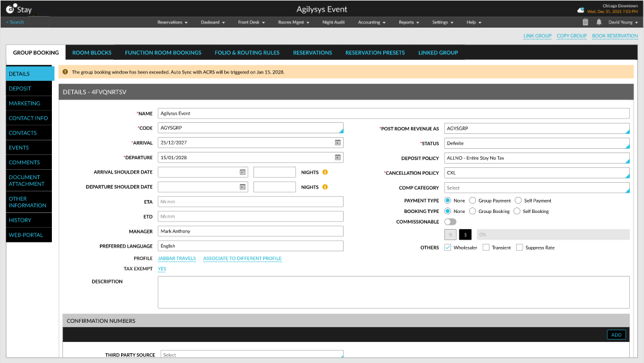Image resolution: width=644 pixels, height=363 pixels.
Task: Click the Copy Group link
Action: (x=571, y=36)
